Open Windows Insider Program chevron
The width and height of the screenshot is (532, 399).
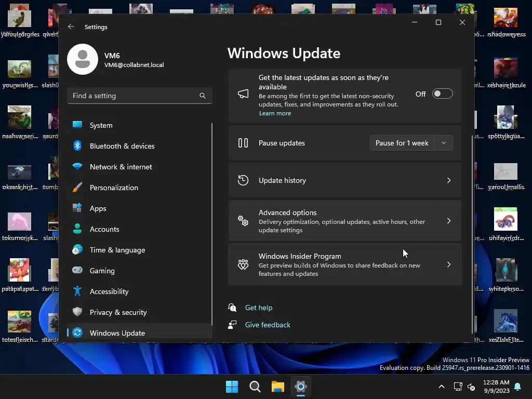click(x=449, y=264)
